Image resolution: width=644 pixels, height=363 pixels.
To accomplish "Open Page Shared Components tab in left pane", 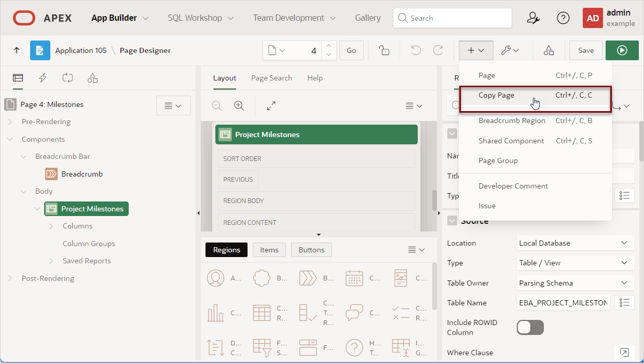I will click(x=92, y=78).
